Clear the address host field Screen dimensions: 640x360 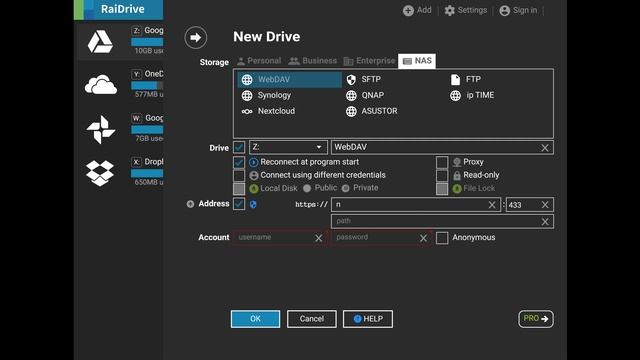[492, 205]
